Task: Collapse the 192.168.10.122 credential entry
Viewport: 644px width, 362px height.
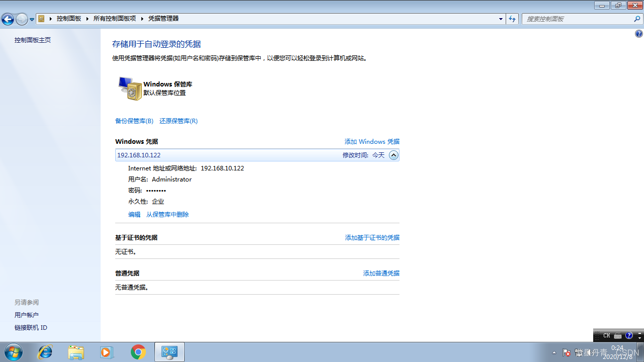Action: pyautogui.click(x=393, y=155)
